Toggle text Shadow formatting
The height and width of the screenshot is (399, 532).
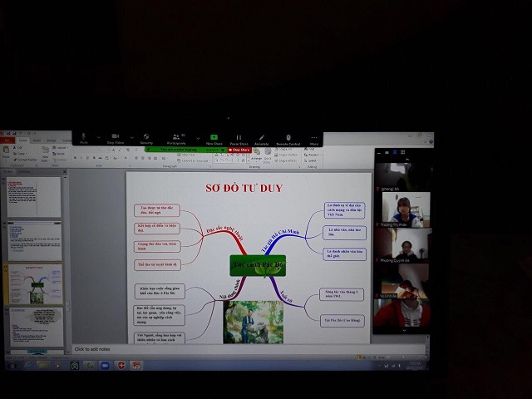coord(94,158)
